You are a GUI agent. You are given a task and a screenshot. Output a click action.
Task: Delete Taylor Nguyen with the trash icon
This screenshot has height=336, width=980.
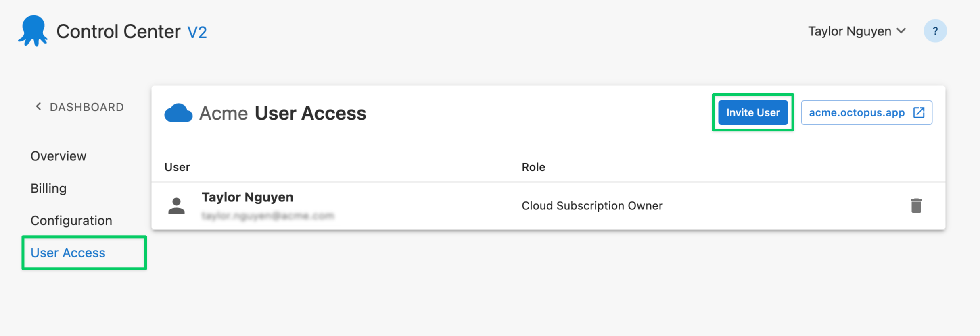tap(916, 205)
